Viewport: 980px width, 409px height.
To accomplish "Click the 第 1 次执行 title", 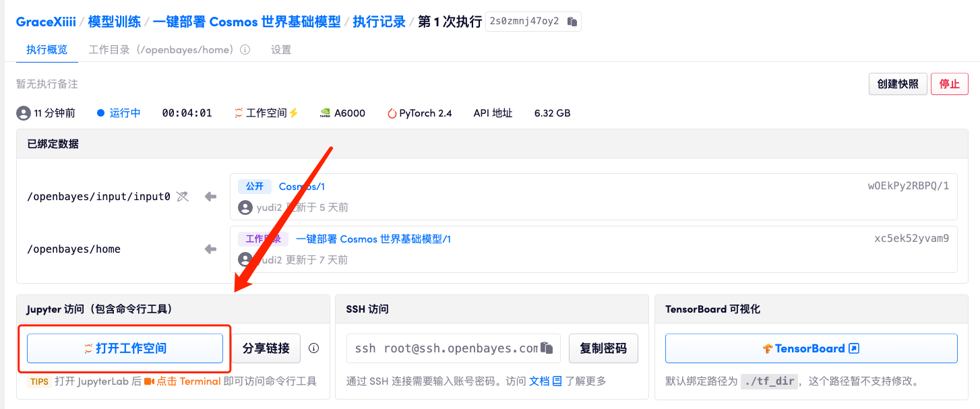I will (450, 22).
